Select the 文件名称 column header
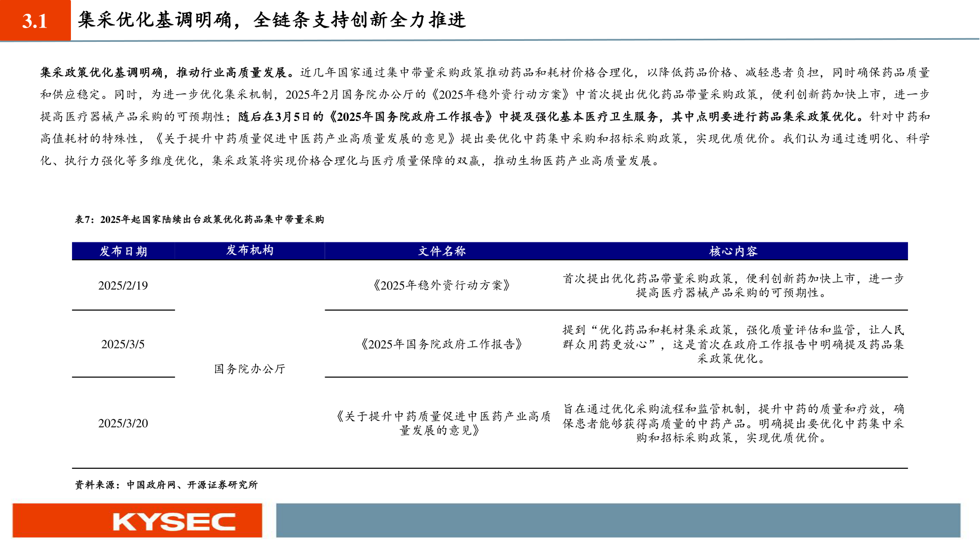Screen dimensions: 980x551 pyautogui.click(x=442, y=251)
